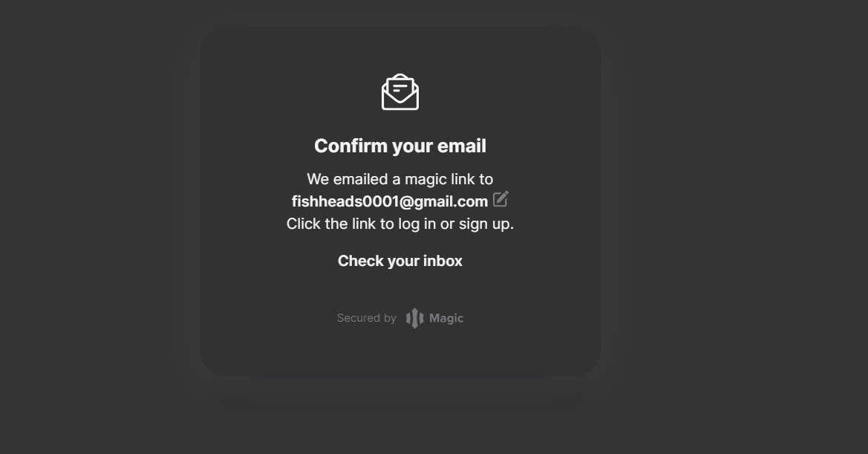Click the pencil edit icon beside the email
868x454 pixels.
tap(500, 198)
